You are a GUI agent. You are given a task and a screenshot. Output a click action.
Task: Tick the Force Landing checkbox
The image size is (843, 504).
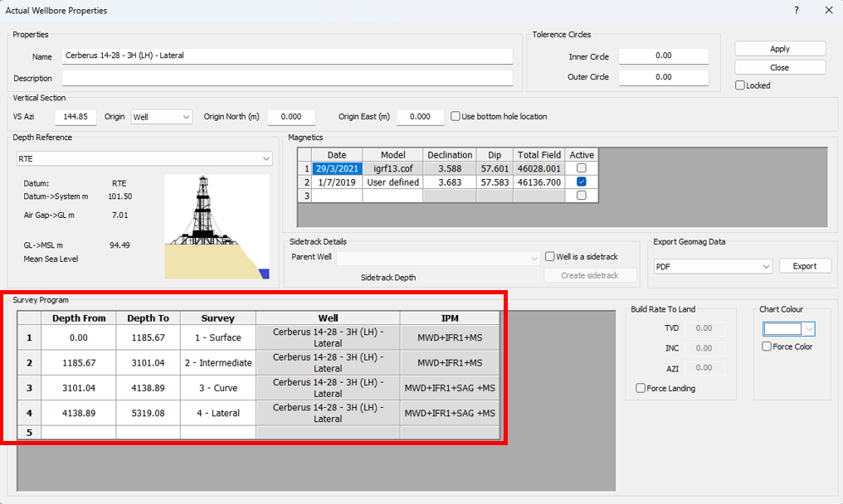pyautogui.click(x=641, y=388)
